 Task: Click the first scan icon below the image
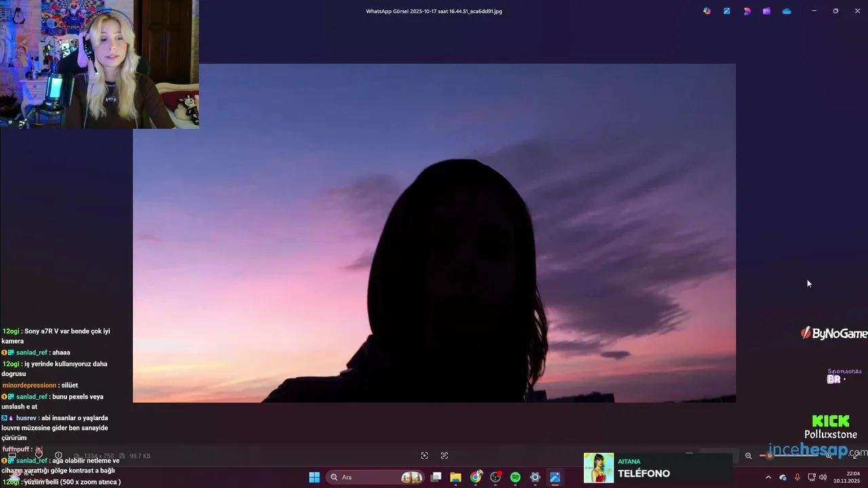tap(425, 455)
